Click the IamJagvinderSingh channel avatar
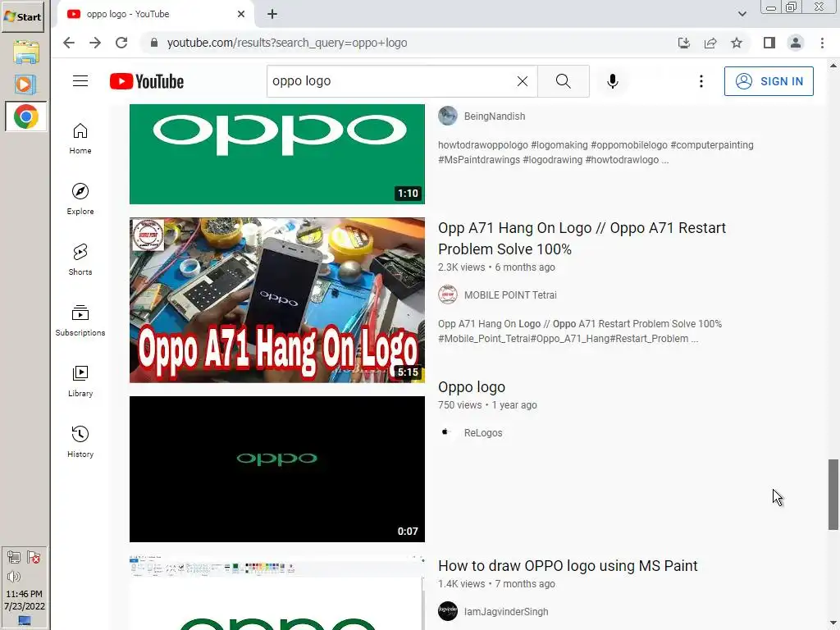 tap(448, 611)
